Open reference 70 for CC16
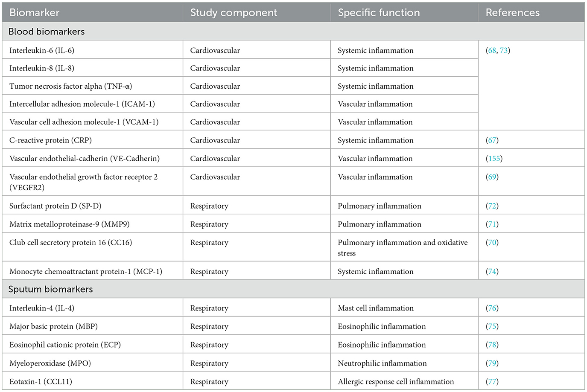 pos(492,243)
